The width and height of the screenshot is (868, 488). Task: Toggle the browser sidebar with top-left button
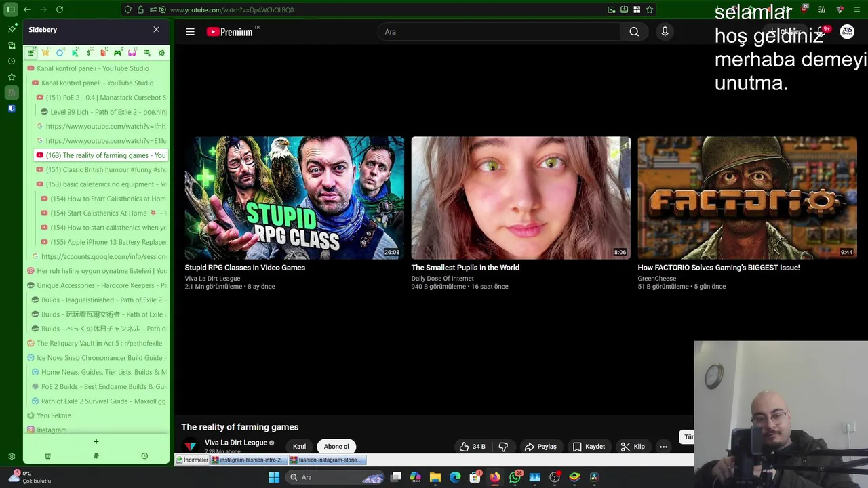point(11,9)
